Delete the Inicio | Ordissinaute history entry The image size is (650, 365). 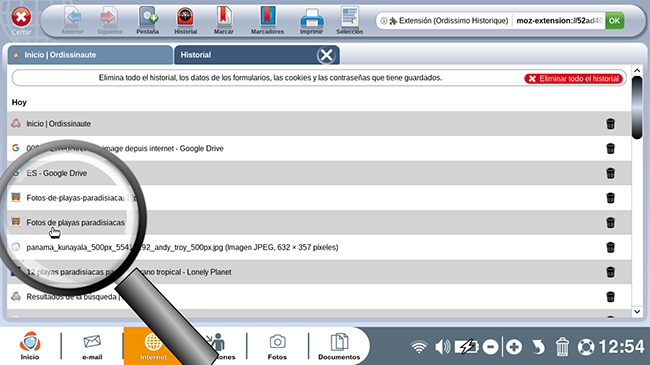pyautogui.click(x=610, y=124)
